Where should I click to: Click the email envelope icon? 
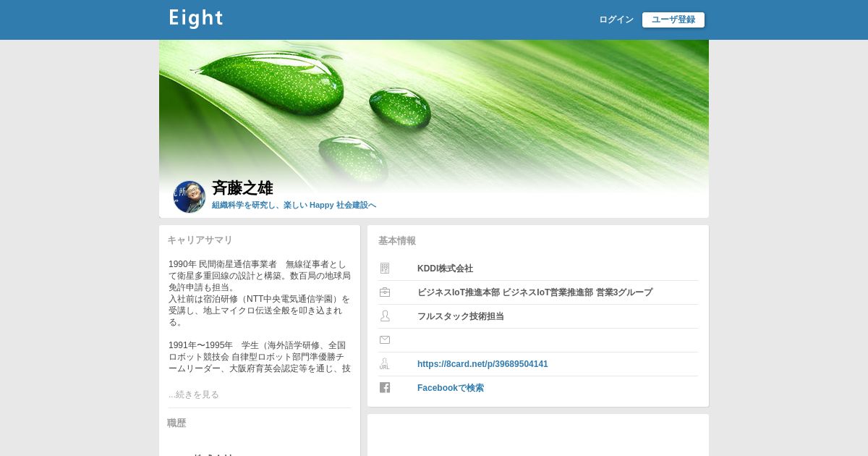(x=385, y=340)
